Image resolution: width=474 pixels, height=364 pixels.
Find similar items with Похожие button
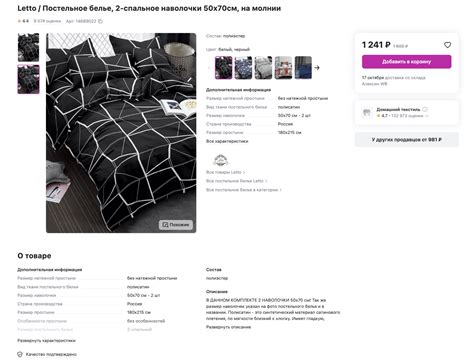coord(176,225)
